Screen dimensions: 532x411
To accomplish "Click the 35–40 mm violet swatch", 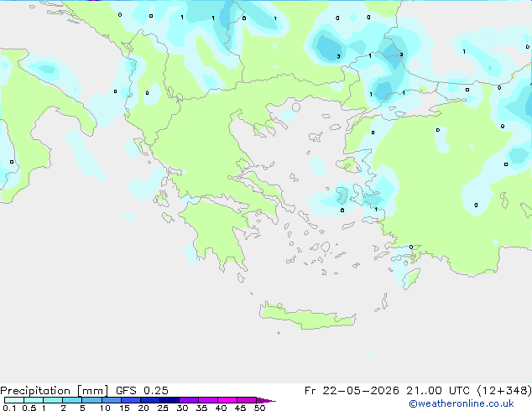I will (208, 400).
